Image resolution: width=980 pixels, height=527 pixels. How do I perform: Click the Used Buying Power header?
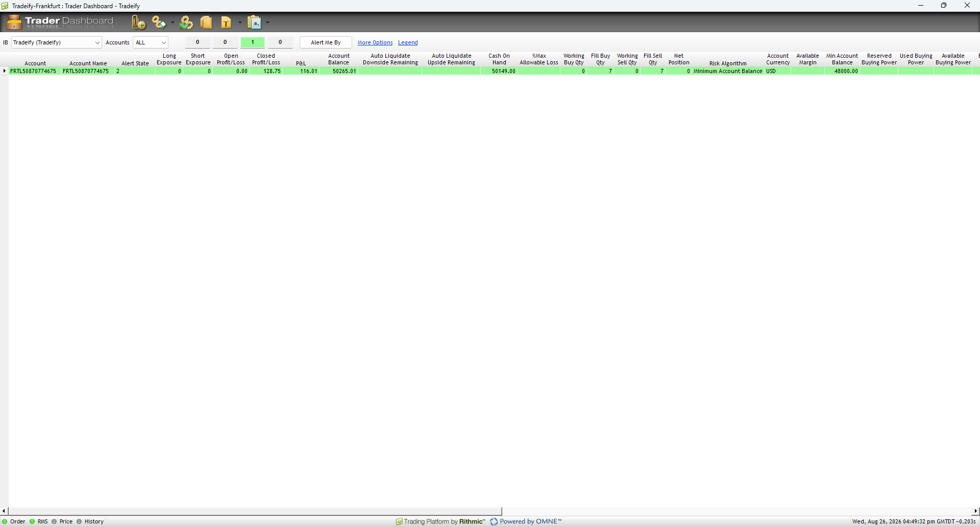pyautogui.click(x=916, y=59)
